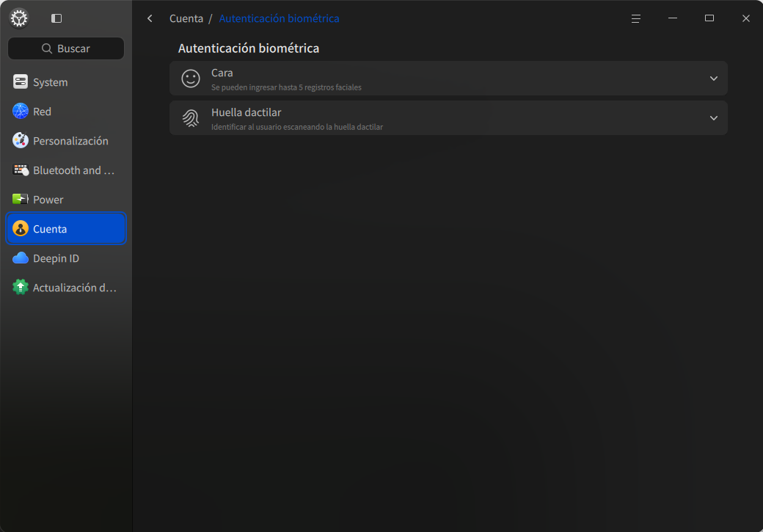This screenshot has height=532, width=763.
Task: Click the Cuenta user icon
Action: tap(21, 228)
